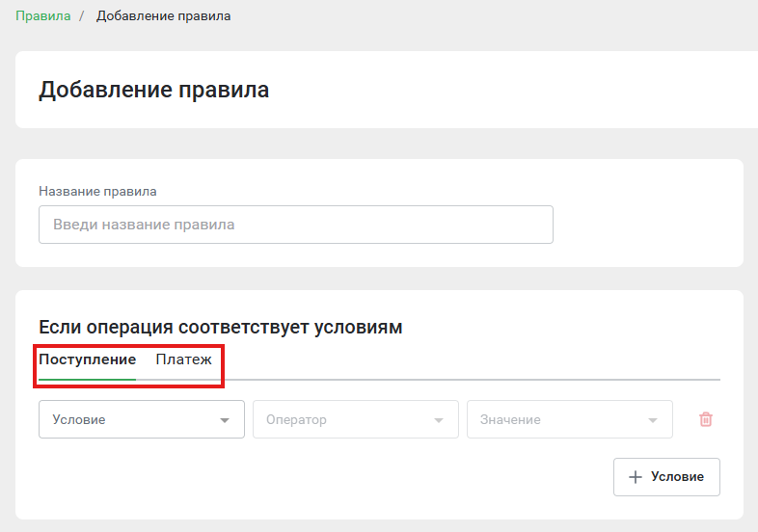Viewport: 758px width, 532px height.
Task: Expand the Оператор dropdown arrow
Action: 439,420
